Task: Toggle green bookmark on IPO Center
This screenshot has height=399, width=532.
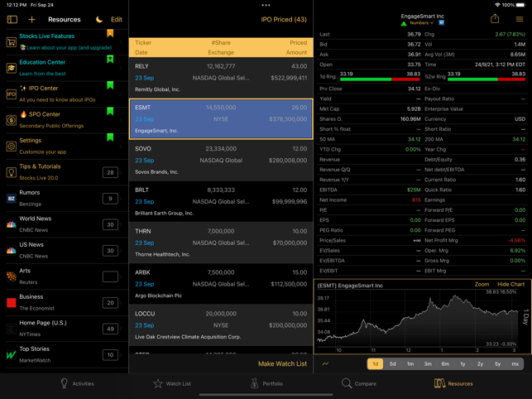Action: 110,85
